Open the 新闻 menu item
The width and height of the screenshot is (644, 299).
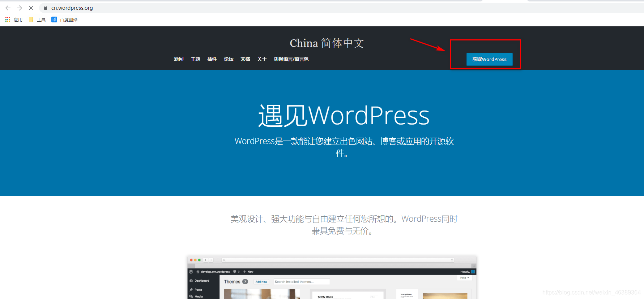[179, 59]
